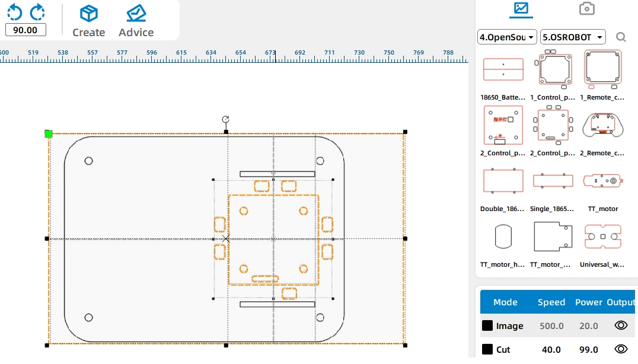Select the 1_Control_p... thumbnail
This screenshot has width=638, height=364.
(x=553, y=69)
